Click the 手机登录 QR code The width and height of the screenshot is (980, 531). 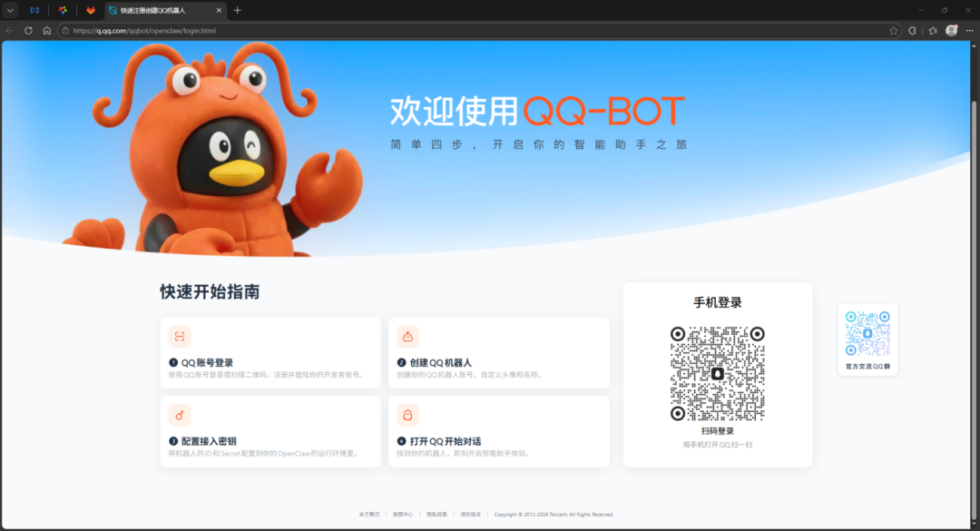tap(718, 373)
